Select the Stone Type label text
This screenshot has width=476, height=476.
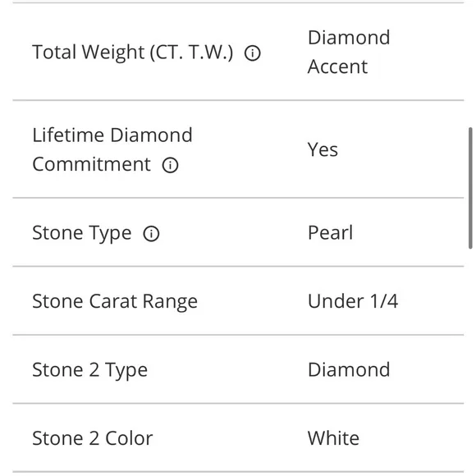(x=82, y=233)
